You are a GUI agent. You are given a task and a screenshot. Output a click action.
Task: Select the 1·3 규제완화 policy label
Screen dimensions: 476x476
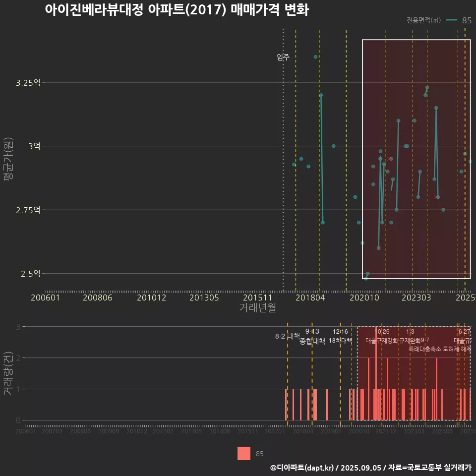tap(410, 336)
